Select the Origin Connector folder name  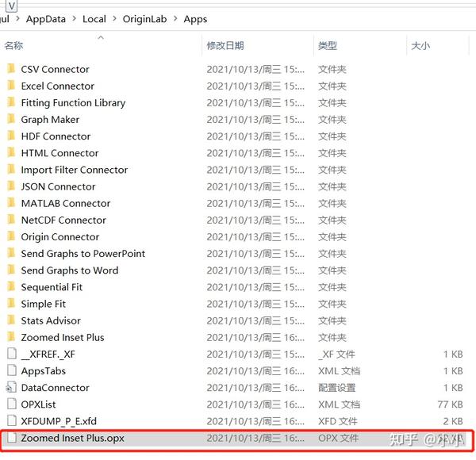[60, 237]
